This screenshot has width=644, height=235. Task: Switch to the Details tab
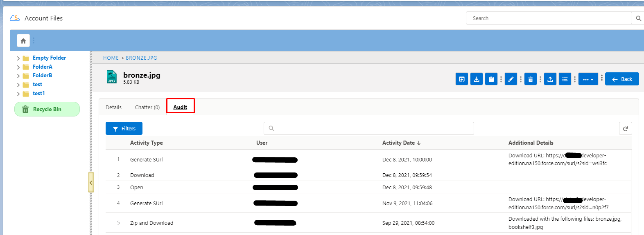coord(113,107)
